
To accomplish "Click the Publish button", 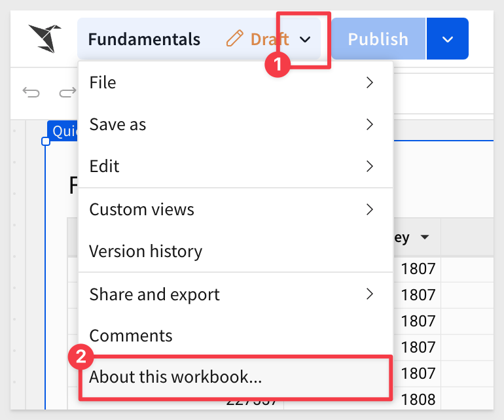I will coord(378,39).
